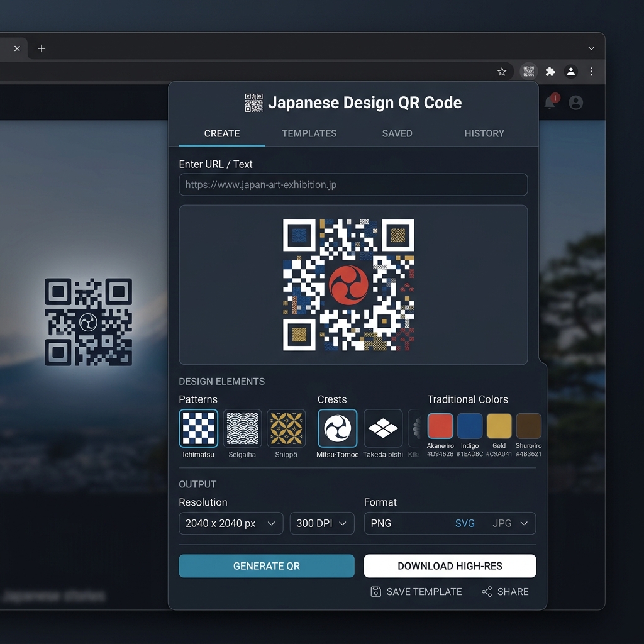Screen dimensions: 644x644
Task: Click the generated QR code preview
Action: point(348,285)
